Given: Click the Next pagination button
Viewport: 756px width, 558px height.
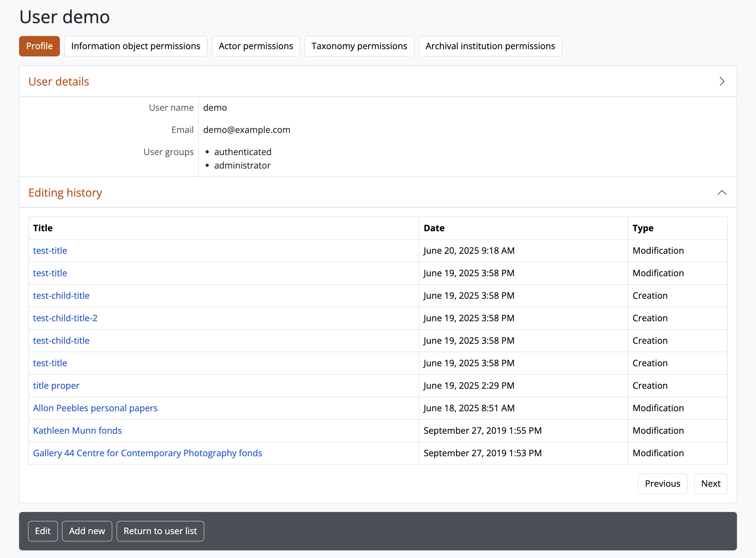Looking at the screenshot, I should 711,484.
